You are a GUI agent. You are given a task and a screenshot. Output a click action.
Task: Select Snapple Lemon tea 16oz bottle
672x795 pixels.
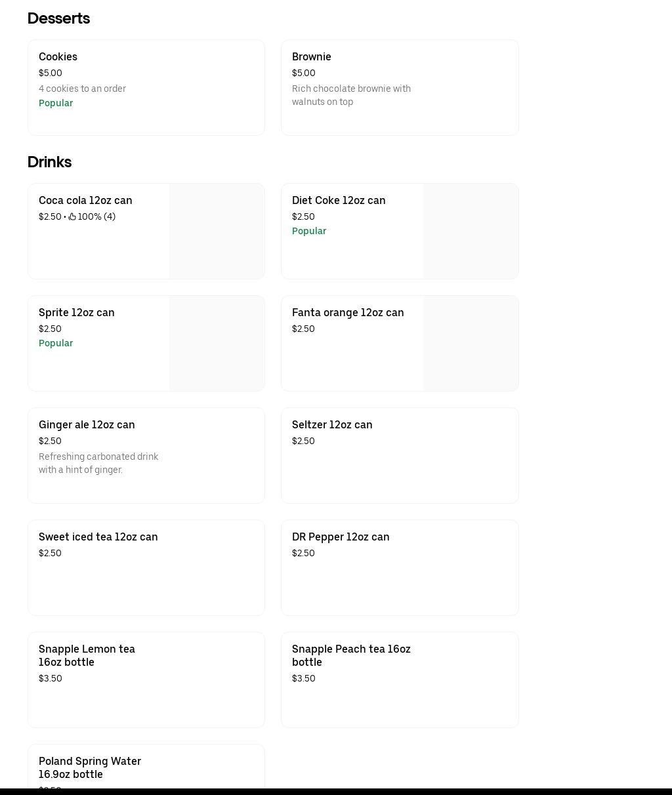(x=146, y=680)
